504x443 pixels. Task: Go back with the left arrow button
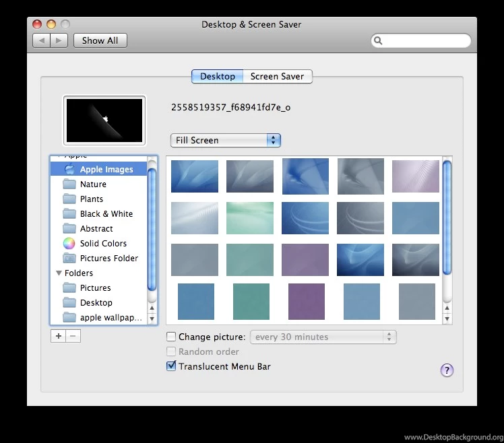click(42, 40)
